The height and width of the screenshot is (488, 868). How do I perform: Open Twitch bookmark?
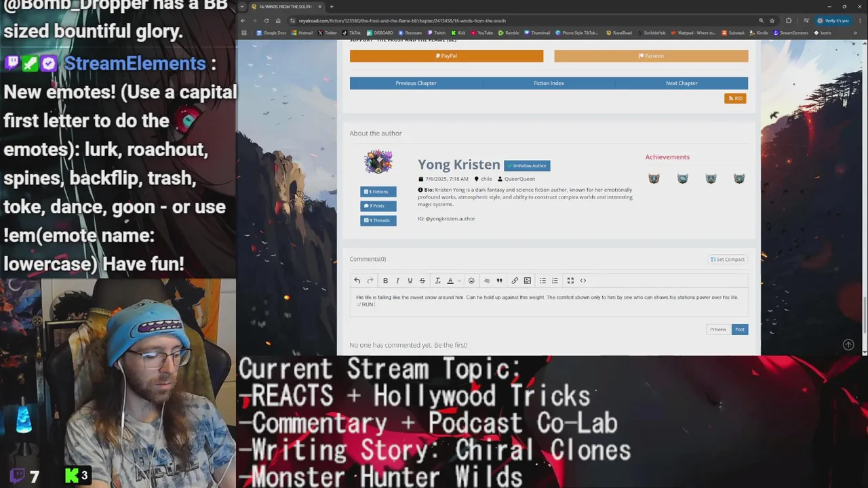[436, 33]
